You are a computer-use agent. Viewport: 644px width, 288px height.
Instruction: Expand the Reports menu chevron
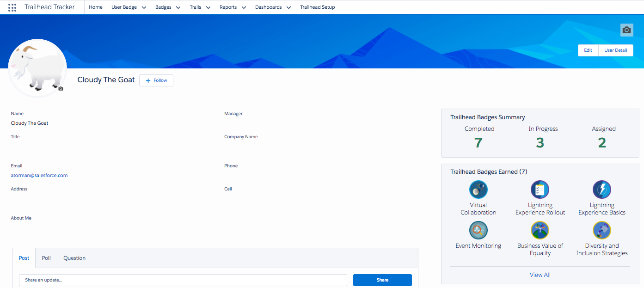point(244,7)
